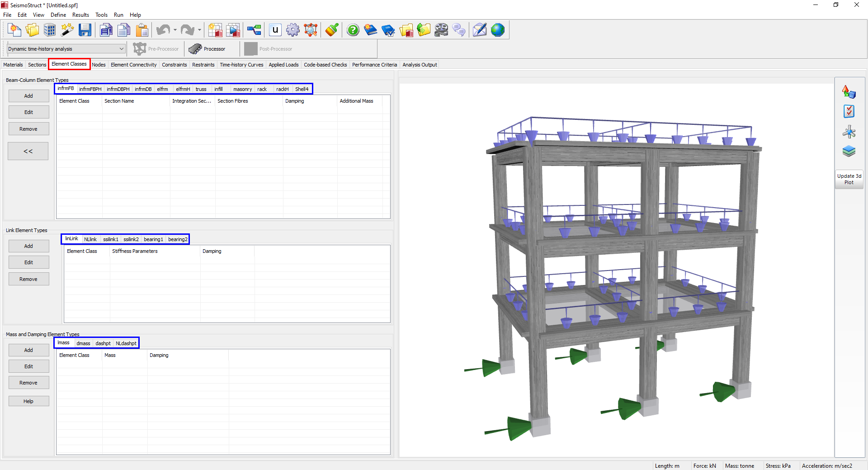Open the Define menu
Image resolution: width=868 pixels, height=470 pixels.
point(58,15)
